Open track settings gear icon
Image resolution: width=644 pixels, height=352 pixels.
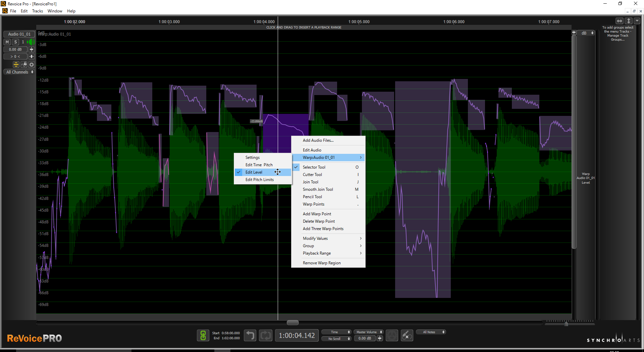32,64
